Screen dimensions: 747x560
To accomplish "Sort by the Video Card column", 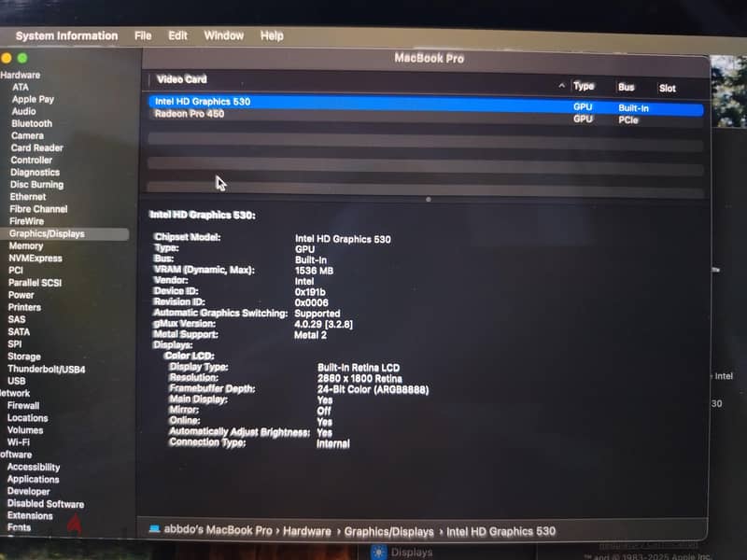I will tap(181, 79).
